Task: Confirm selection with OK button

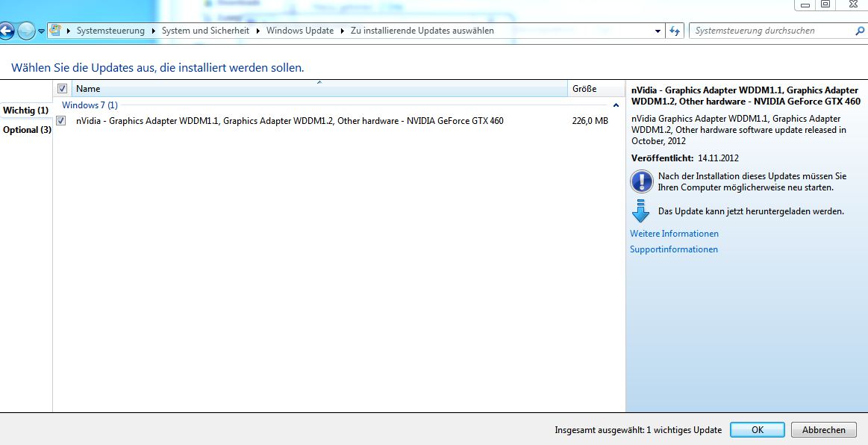Action: (758, 429)
